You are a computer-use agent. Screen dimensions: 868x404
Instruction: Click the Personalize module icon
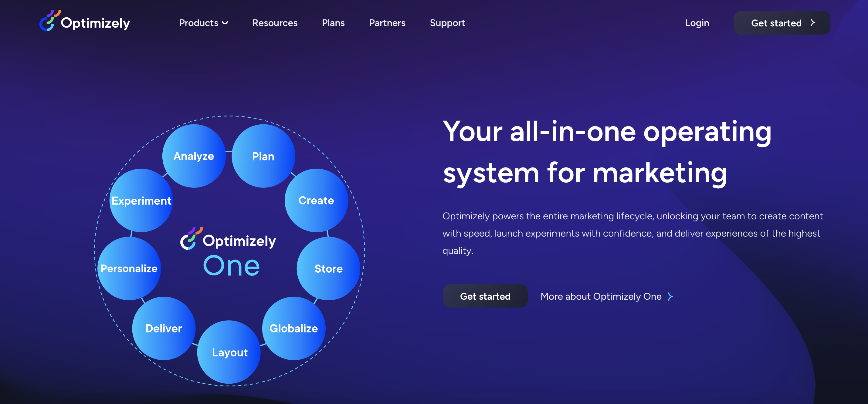coord(130,267)
